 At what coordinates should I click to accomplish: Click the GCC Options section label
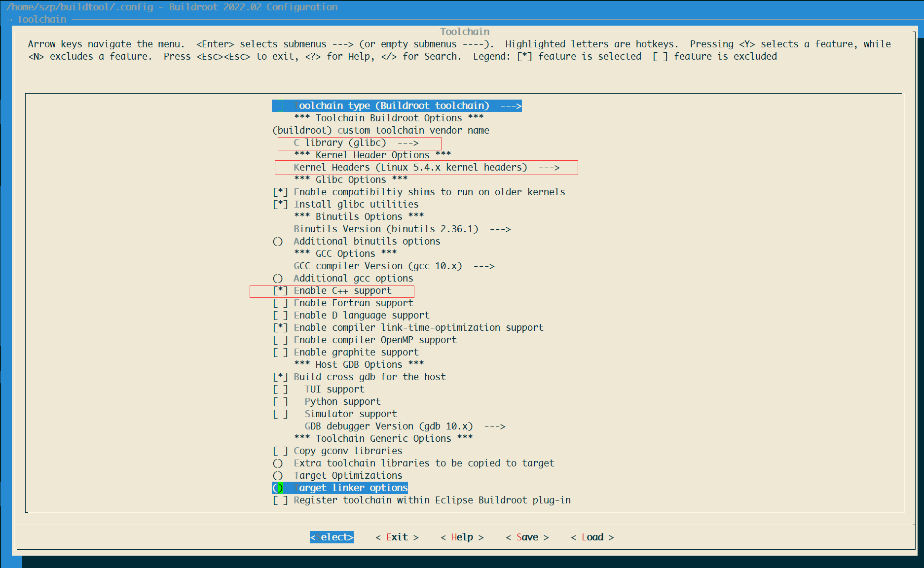345,253
